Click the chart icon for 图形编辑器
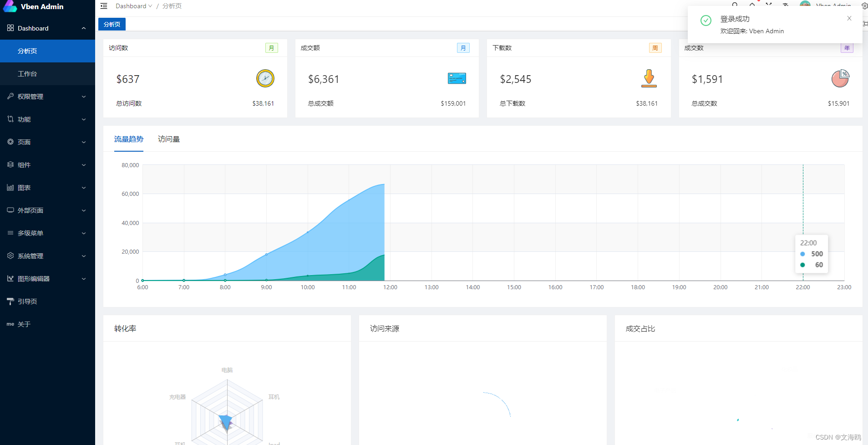868x445 pixels. click(10, 278)
